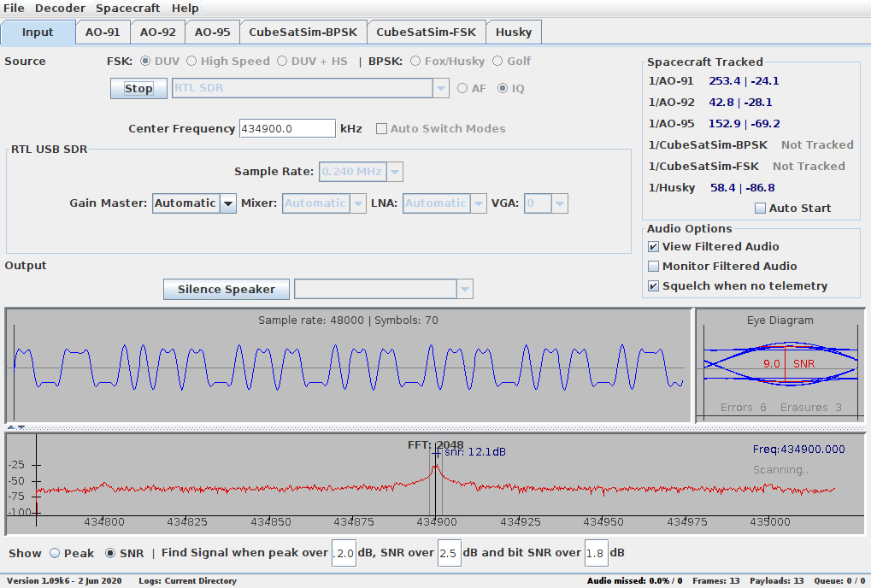
Task: Click the signal peak marker in FFT
Action: click(436, 454)
